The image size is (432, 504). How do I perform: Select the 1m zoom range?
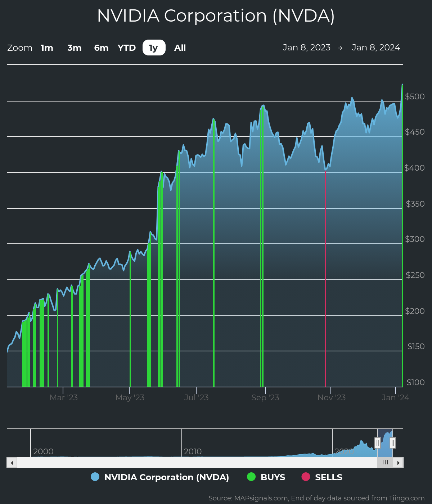coord(47,48)
